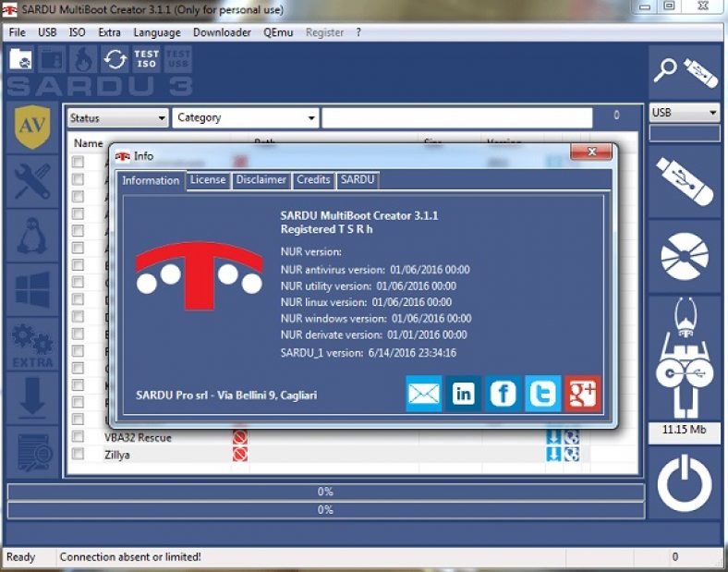Open the ISO folder icon in toolbar

click(21, 59)
